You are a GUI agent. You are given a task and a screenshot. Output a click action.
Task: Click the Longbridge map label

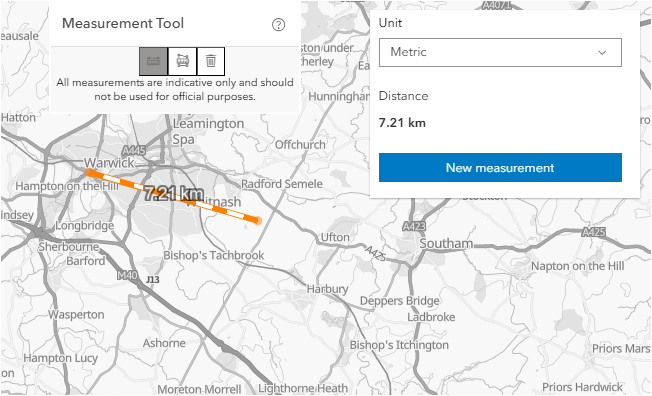85,225
